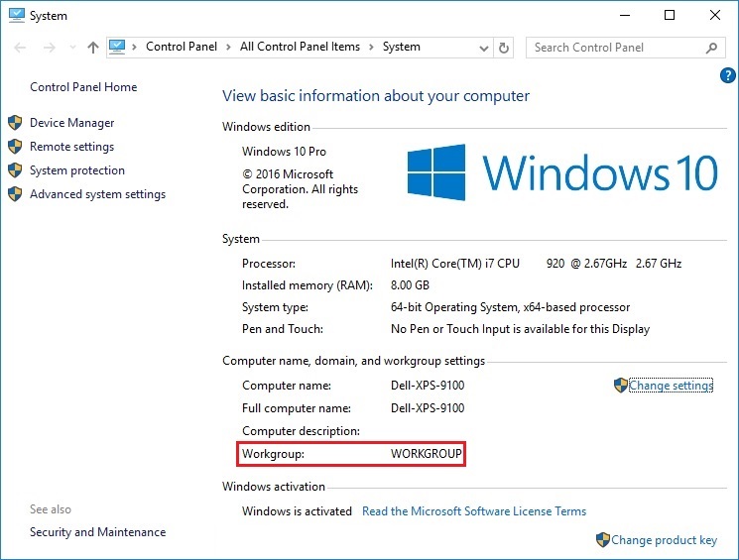The image size is (739, 560).
Task: Open Security and Maintenance link
Action: coord(97,532)
